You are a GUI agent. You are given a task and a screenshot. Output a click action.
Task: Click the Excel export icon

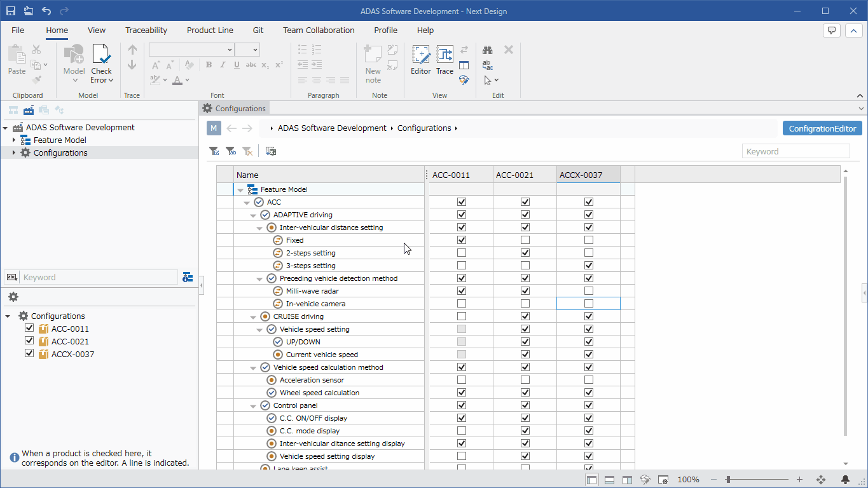pos(271,151)
